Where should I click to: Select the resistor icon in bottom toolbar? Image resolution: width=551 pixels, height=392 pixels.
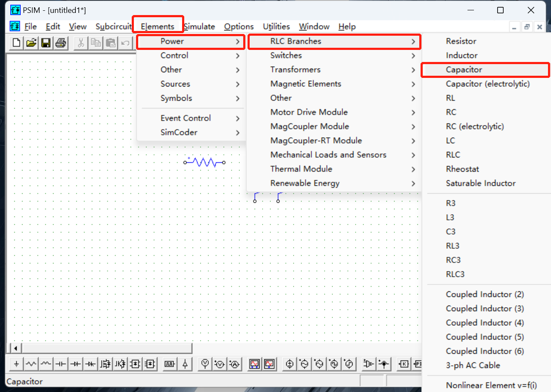[31, 364]
